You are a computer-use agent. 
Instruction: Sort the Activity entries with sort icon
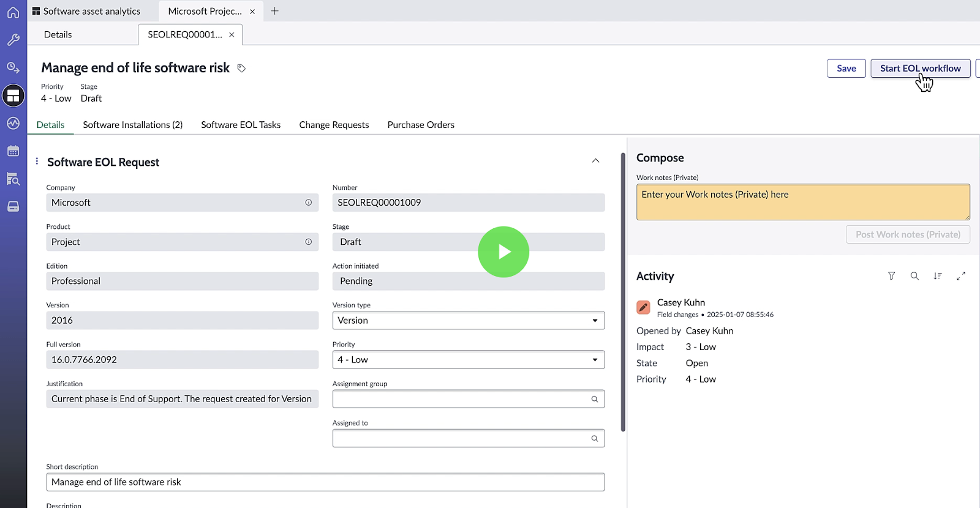pyautogui.click(x=937, y=276)
